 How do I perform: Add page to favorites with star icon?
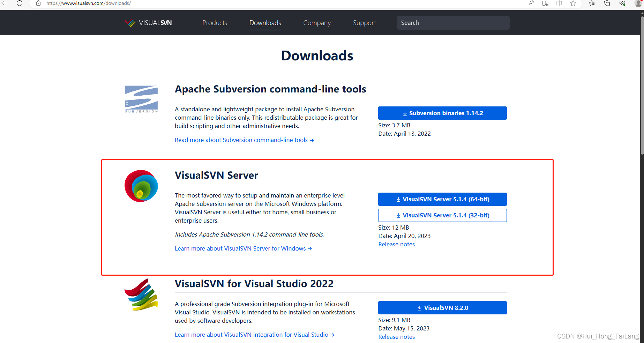tap(573, 3)
